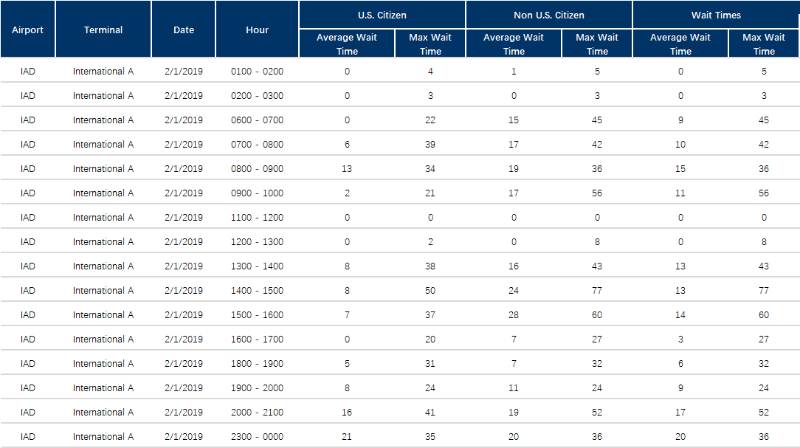Screen dimensions: 800x448
Task: Click IAD in the first data row
Action: pyautogui.click(x=28, y=71)
